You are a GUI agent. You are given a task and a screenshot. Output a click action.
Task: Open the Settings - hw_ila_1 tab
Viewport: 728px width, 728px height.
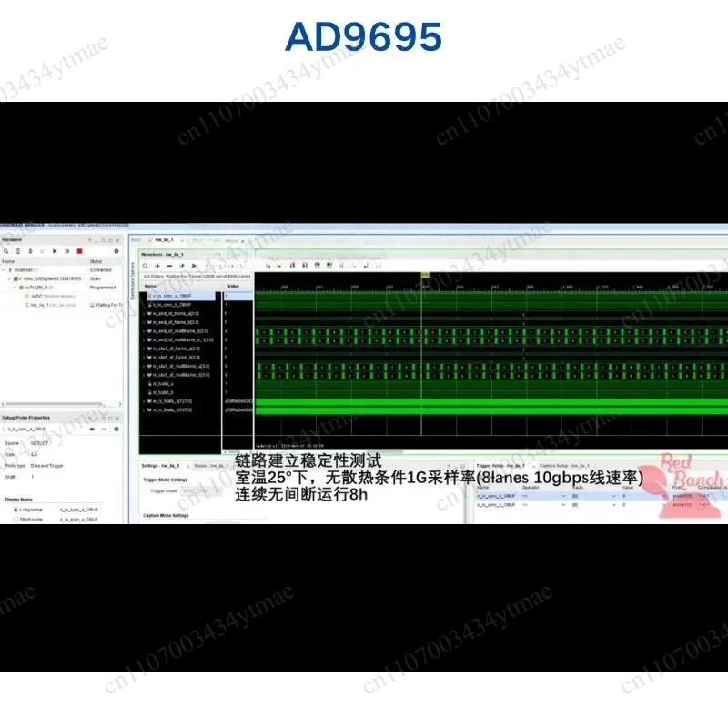pos(160,466)
